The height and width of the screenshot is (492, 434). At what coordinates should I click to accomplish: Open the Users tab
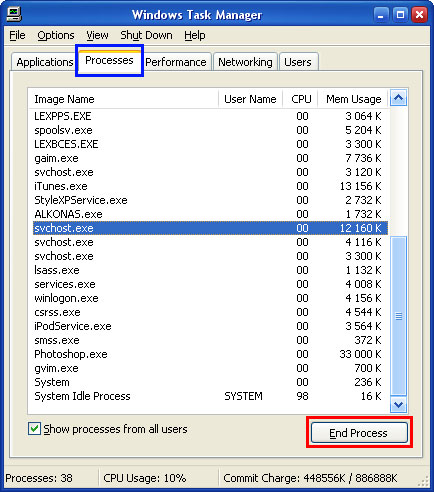click(x=298, y=62)
